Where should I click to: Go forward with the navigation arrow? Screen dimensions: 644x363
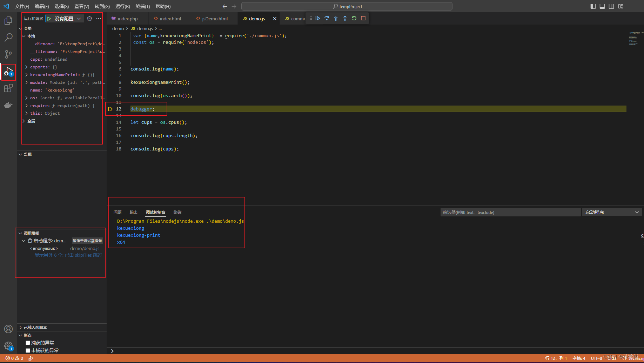tap(234, 6)
